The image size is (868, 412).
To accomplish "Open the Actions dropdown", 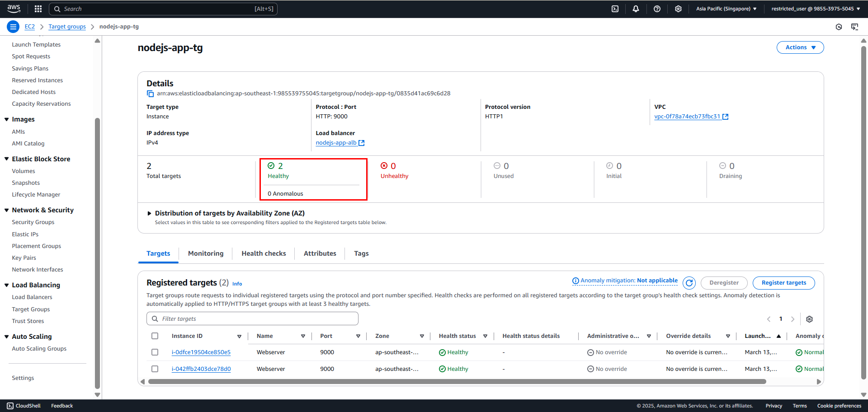I will click(800, 47).
